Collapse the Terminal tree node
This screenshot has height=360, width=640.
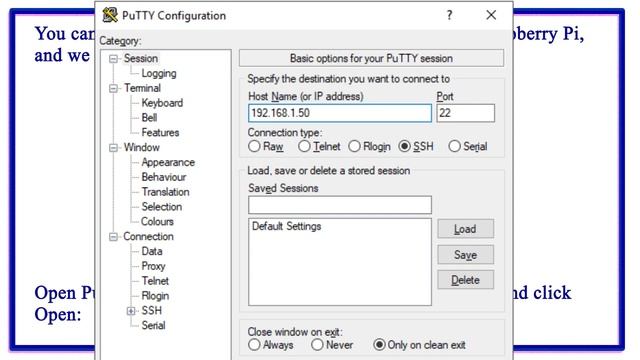click(113, 88)
